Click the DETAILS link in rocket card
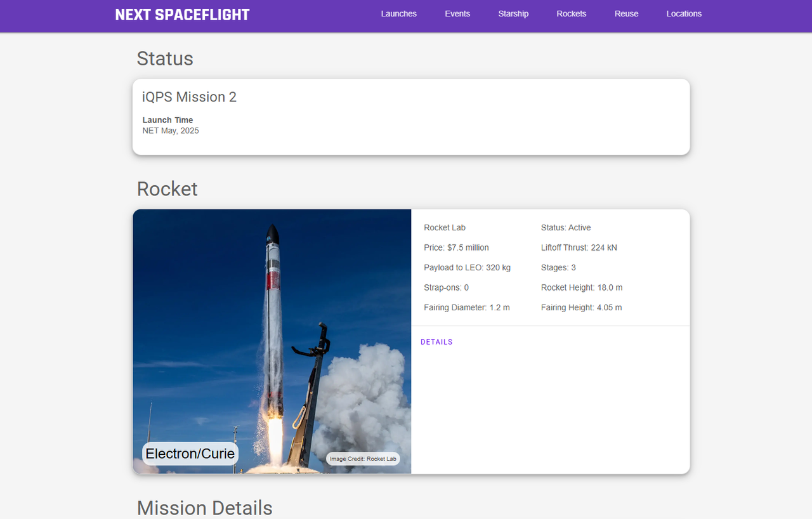812x519 pixels. (436, 342)
